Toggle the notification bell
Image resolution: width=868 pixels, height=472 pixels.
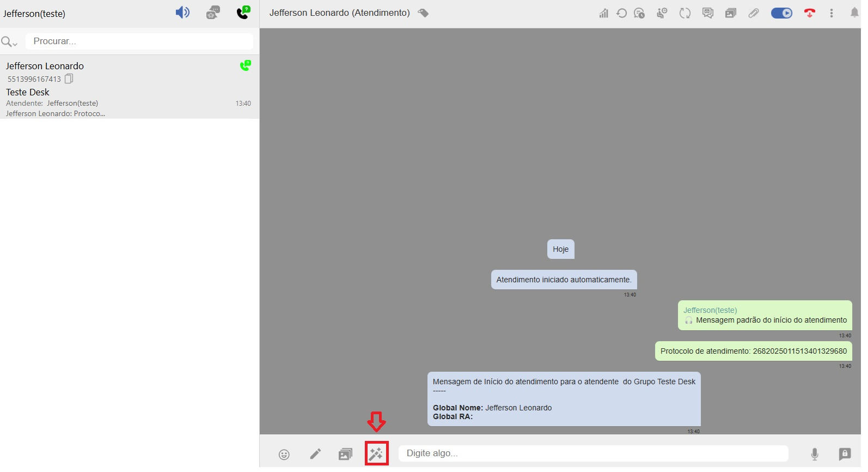pyautogui.click(x=854, y=13)
